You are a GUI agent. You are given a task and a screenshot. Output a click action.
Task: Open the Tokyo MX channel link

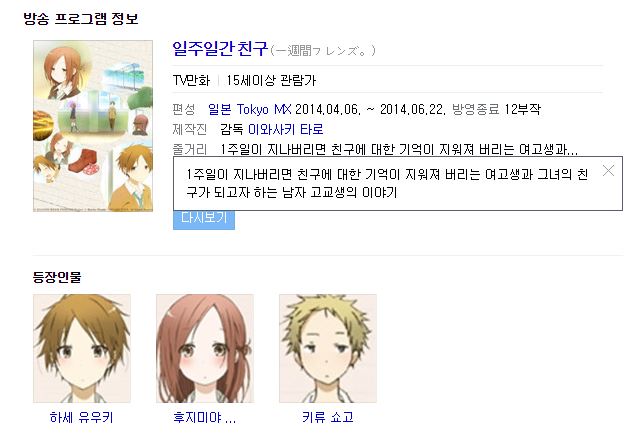264,109
